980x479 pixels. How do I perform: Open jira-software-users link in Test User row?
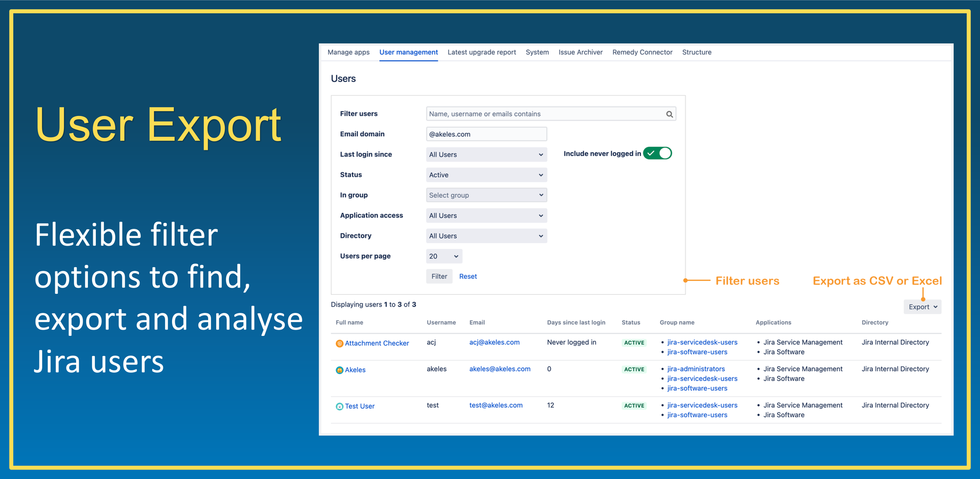click(697, 415)
